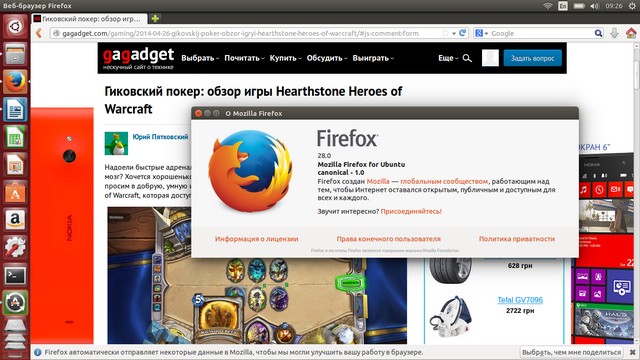Image resolution: width=640 pixels, height=360 pixels.
Task: Launch LibreOffice Calc from launcher
Action: pyautogui.click(x=15, y=137)
